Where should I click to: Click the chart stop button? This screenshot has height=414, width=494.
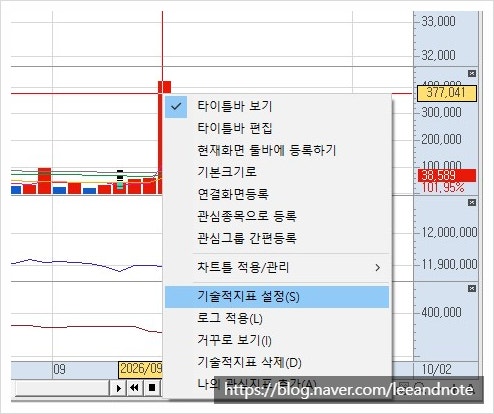pyautogui.click(x=152, y=388)
